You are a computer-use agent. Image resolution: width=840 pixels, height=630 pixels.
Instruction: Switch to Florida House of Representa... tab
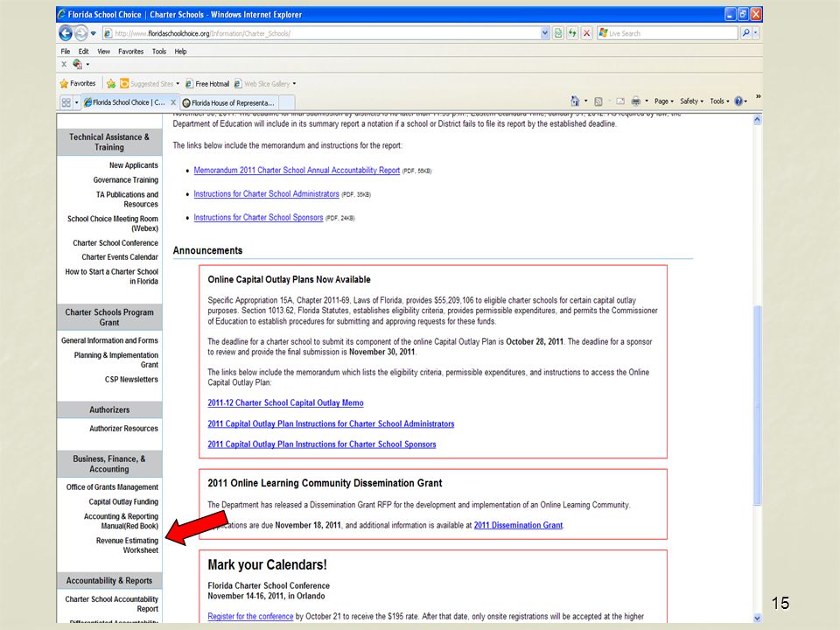[228, 103]
